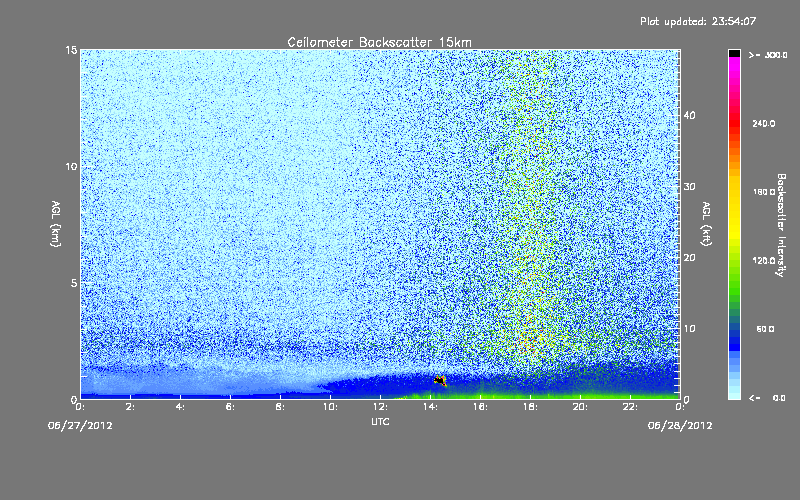The width and height of the screenshot is (800, 500).
Task: Click the red section of the colorbar
Action: [734, 120]
